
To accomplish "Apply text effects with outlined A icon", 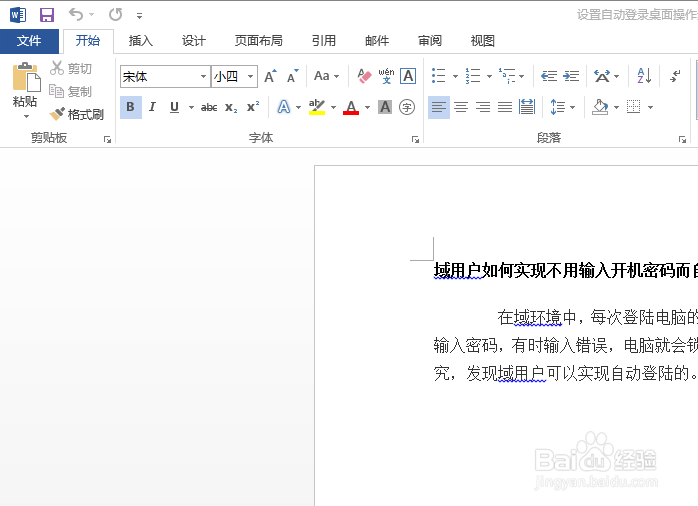I will click(x=284, y=107).
